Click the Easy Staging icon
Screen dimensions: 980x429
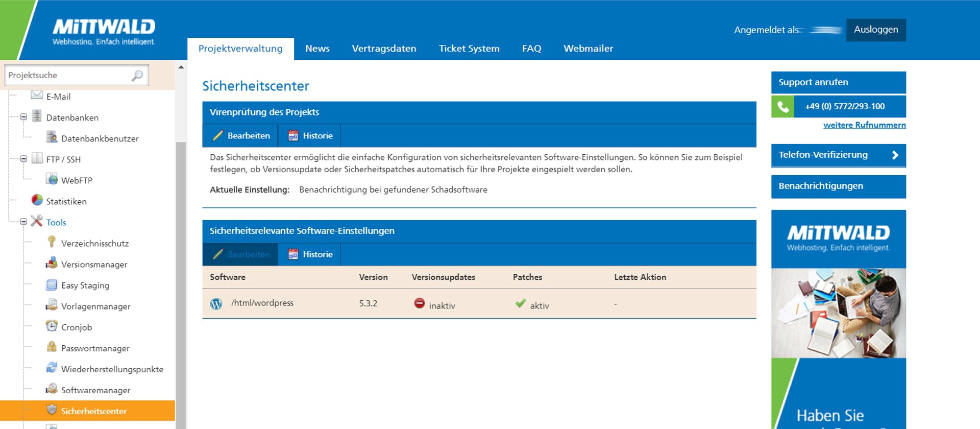pos(52,284)
